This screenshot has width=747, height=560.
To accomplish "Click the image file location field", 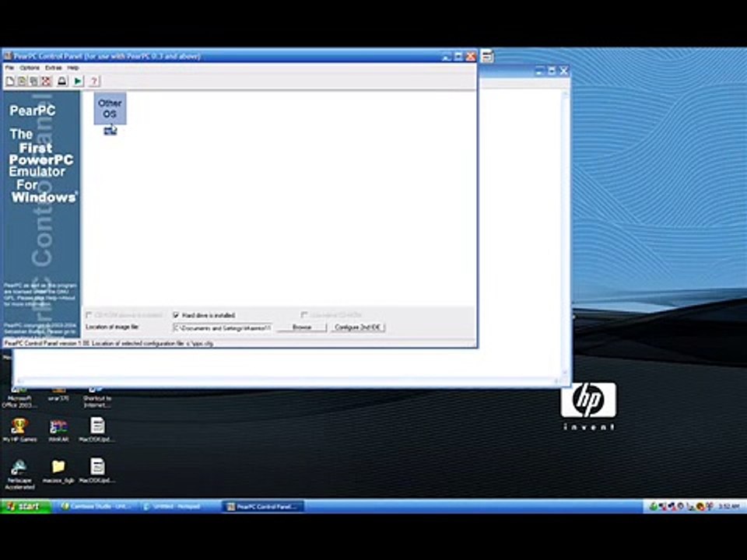I will point(223,327).
